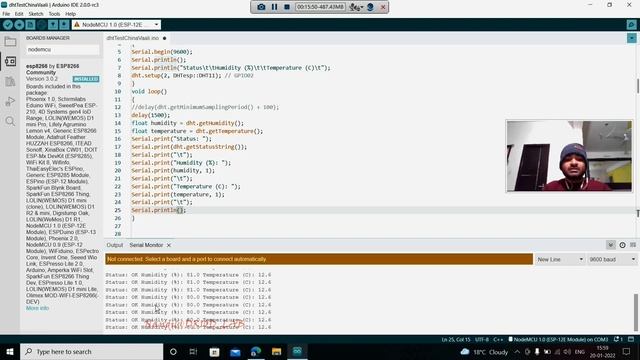Viewport: 640px width, 360px height.
Task: Click the not connected warning banner
Action: [x=319, y=259]
